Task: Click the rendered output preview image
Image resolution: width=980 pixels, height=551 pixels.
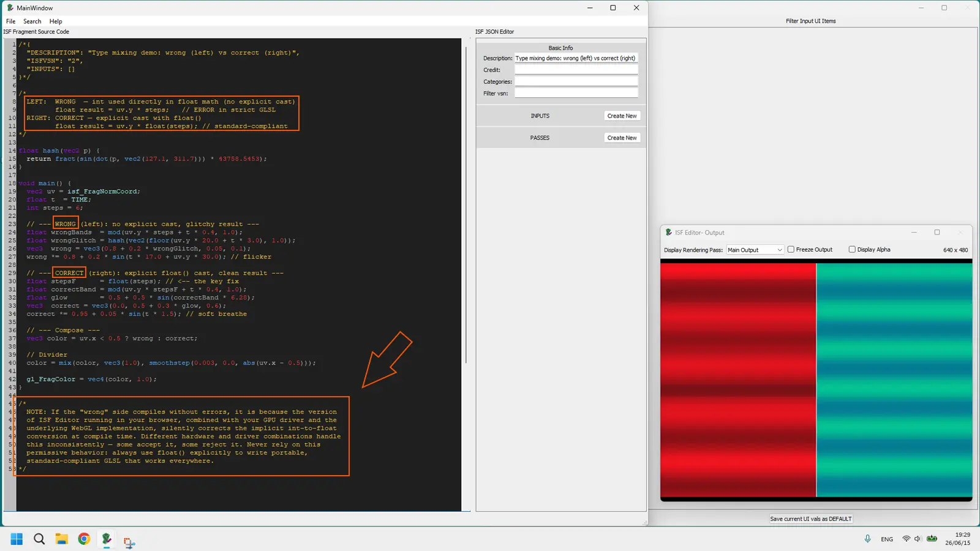Action: click(816, 380)
